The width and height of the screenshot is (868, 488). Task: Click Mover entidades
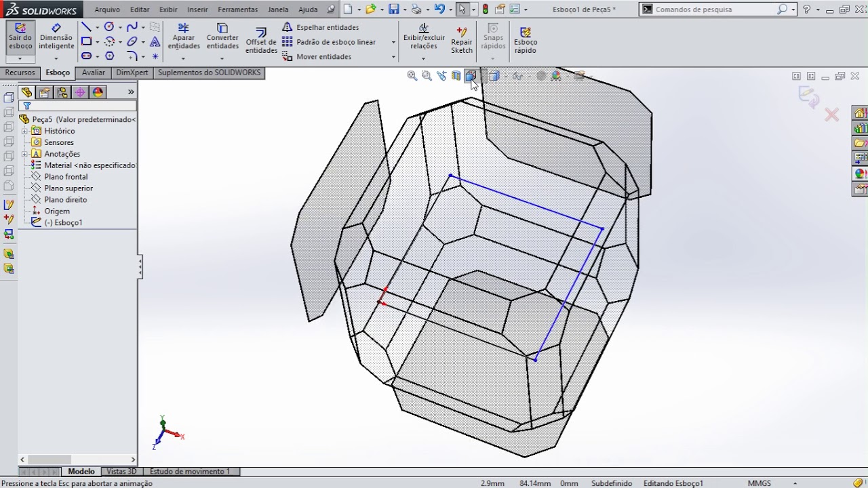pos(317,57)
